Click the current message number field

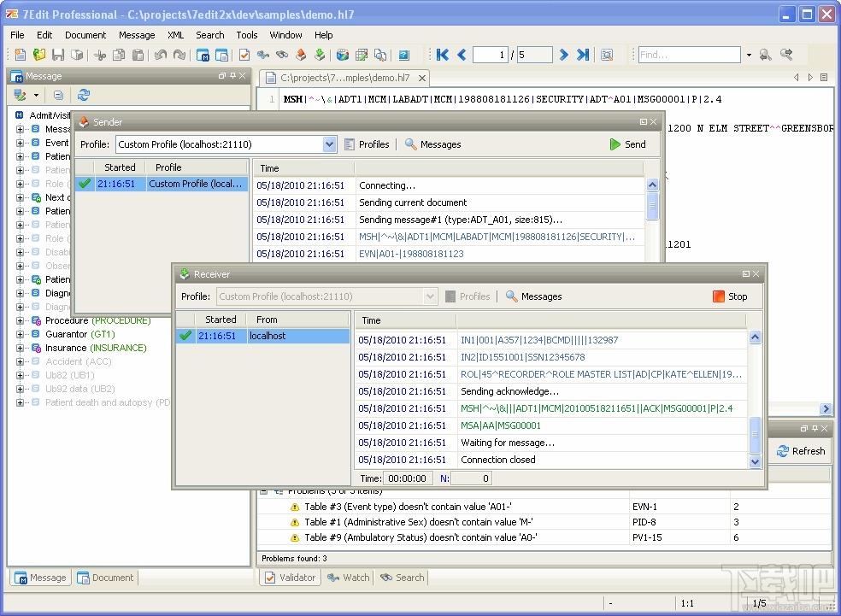point(491,55)
